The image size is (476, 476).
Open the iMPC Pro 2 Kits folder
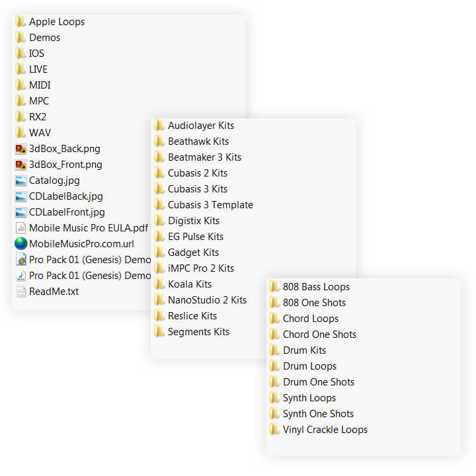200,268
